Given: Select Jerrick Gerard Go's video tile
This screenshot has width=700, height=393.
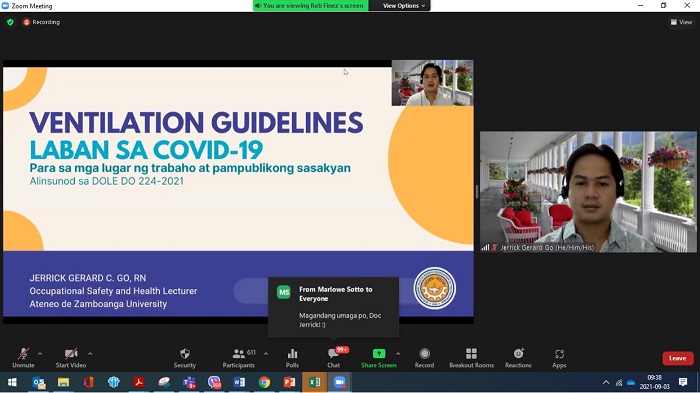Looking at the screenshot, I should point(588,192).
